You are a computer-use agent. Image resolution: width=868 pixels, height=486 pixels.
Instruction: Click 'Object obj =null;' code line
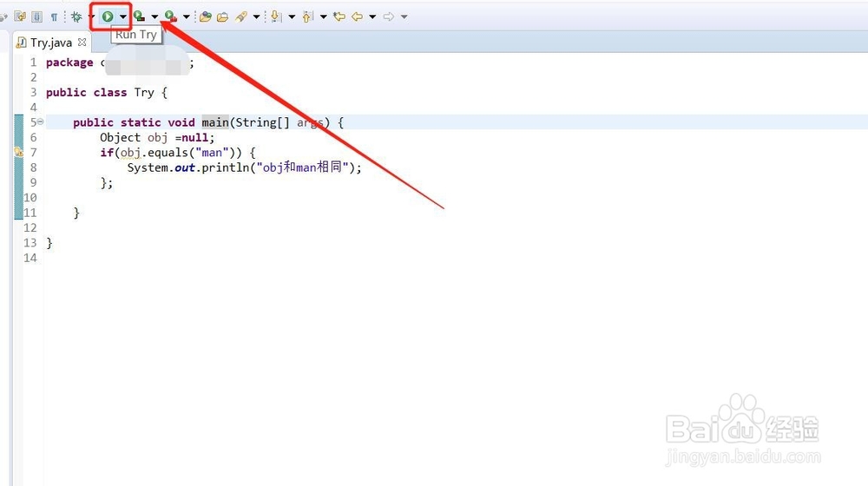pyautogui.click(x=157, y=137)
